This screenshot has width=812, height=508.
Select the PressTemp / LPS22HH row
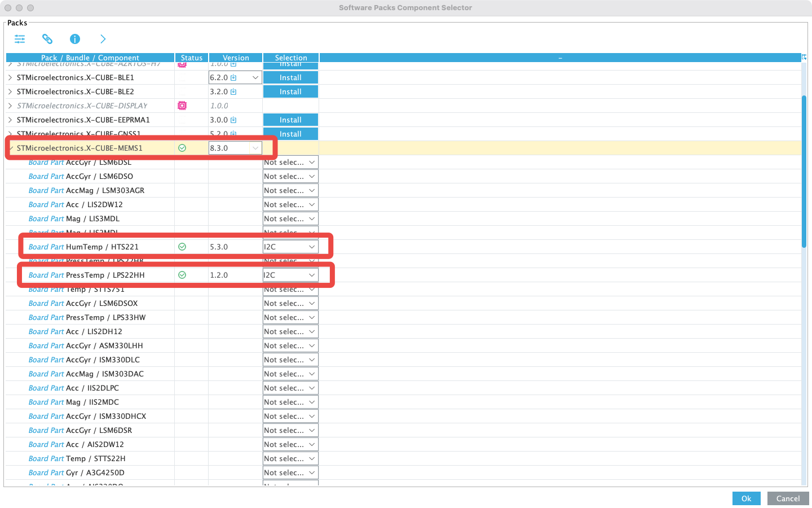point(404,275)
